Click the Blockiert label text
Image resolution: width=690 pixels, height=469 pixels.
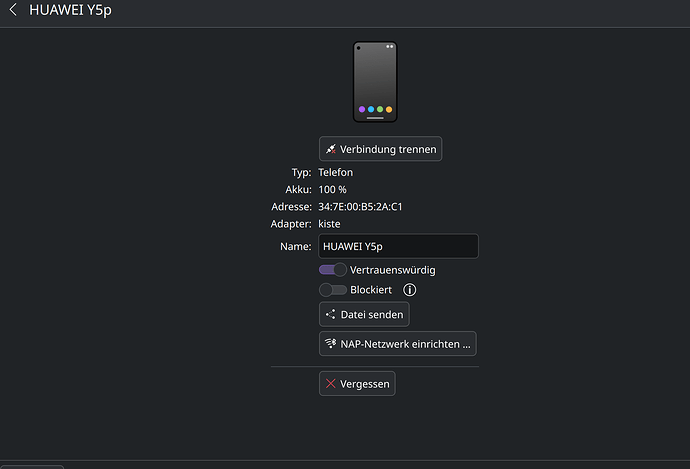tap(372, 290)
